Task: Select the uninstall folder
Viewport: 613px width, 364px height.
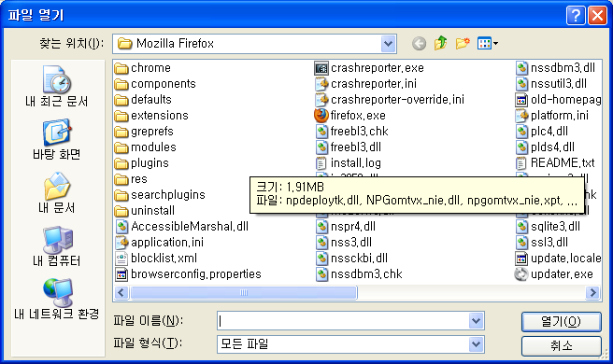Action: (145, 211)
